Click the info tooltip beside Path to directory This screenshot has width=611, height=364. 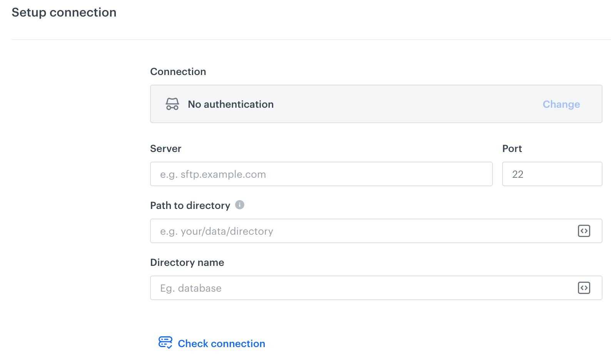(x=240, y=205)
